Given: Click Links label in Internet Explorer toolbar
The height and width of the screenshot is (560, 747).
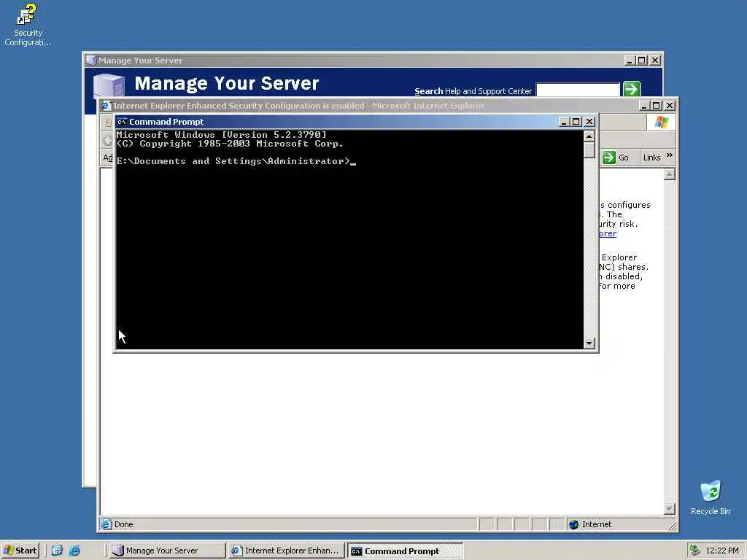Looking at the screenshot, I should coord(651,157).
